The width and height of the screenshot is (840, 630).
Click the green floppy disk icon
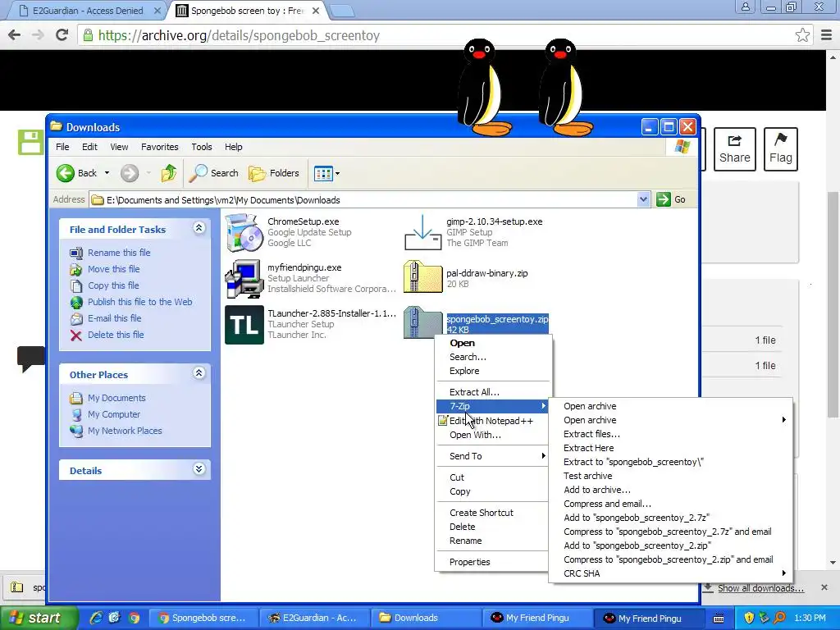click(30, 142)
